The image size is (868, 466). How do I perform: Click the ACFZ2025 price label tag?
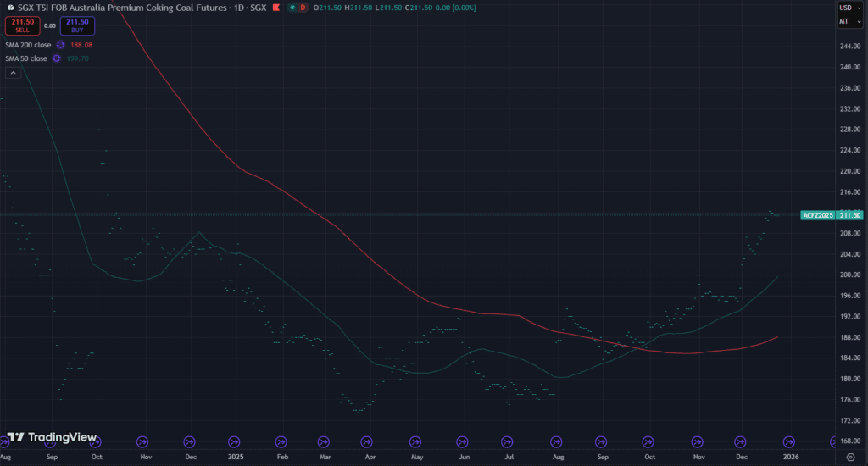pos(819,215)
